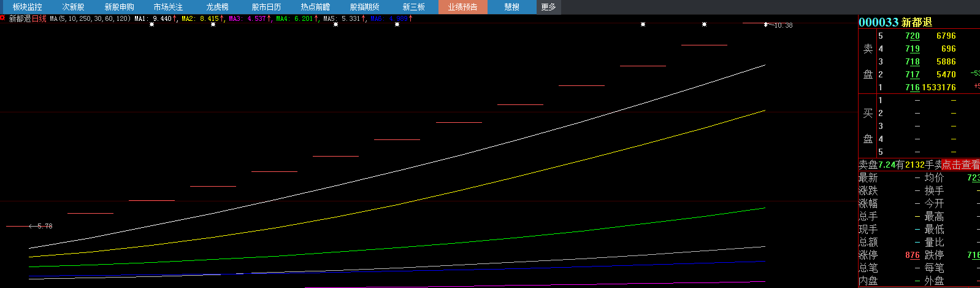Click the star marker below the MA5 value
The height and width of the screenshot is (288, 980).
coord(336,25)
